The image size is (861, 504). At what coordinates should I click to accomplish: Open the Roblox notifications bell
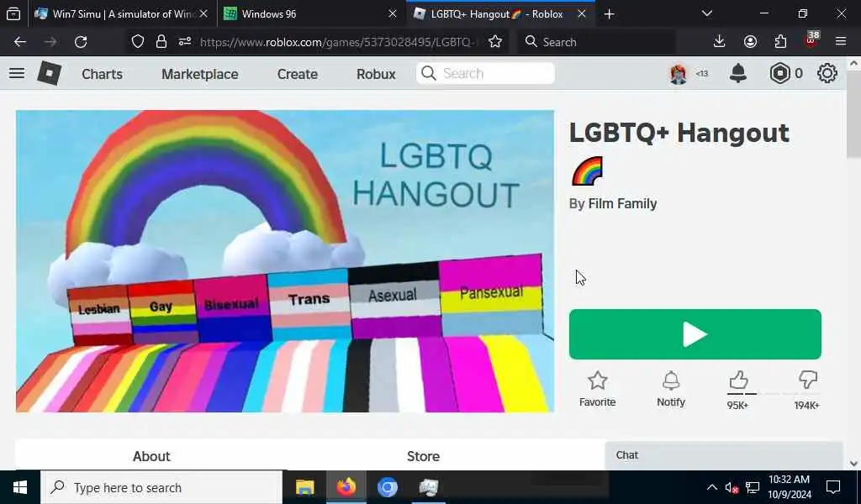click(738, 73)
